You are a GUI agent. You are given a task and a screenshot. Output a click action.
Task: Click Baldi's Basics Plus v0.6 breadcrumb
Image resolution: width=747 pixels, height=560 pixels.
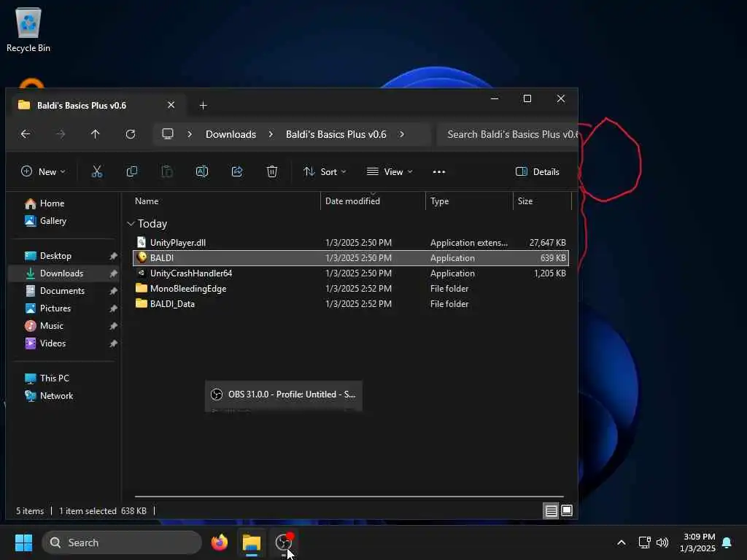[336, 134]
